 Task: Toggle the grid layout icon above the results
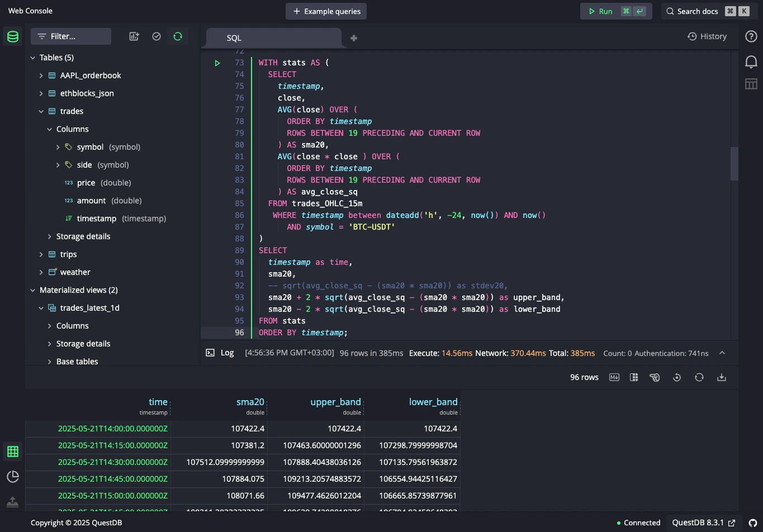point(634,377)
